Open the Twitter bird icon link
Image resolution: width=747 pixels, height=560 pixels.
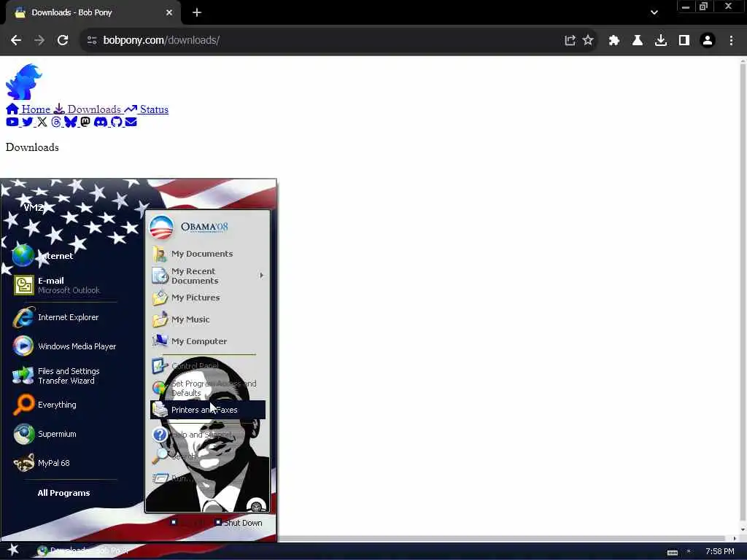27,122
